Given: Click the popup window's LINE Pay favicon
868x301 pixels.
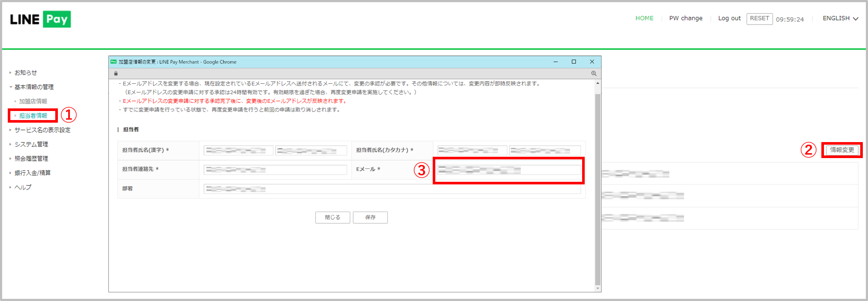Looking at the screenshot, I should pyautogui.click(x=114, y=62).
